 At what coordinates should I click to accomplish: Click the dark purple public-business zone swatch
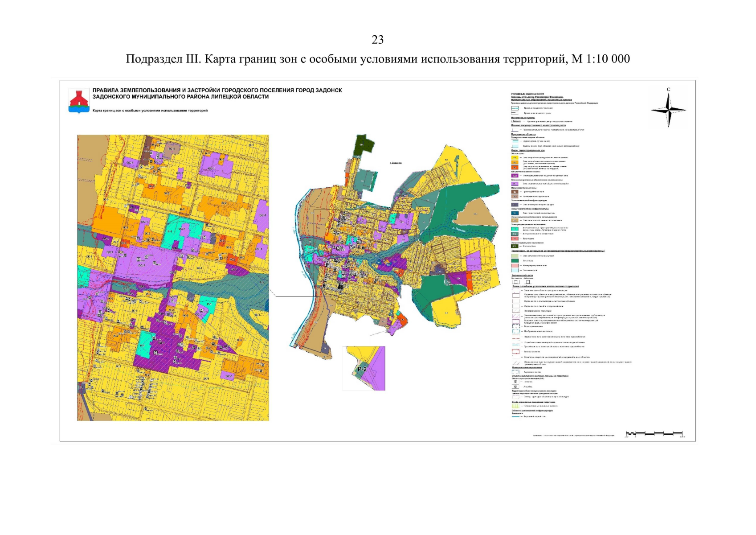(515, 176)
